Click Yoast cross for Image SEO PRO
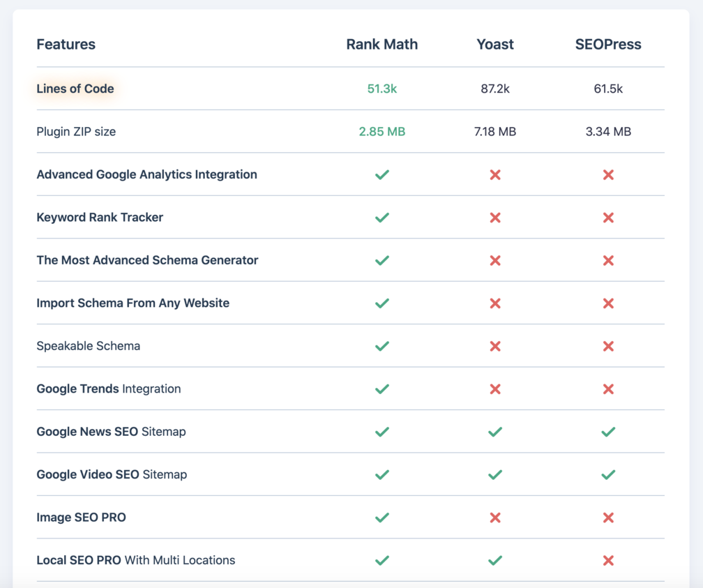The width and height of the screenshot is (703, 588). pos(495,518)
